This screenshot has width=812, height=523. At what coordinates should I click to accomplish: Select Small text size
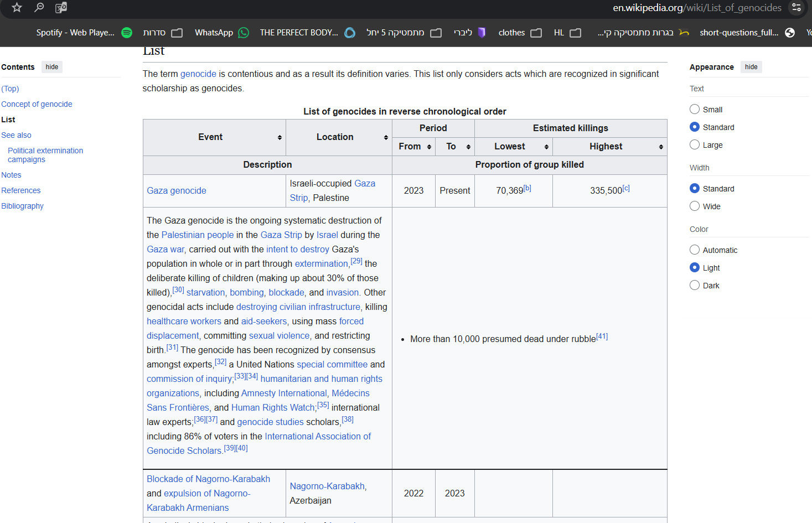click(695, 109)
